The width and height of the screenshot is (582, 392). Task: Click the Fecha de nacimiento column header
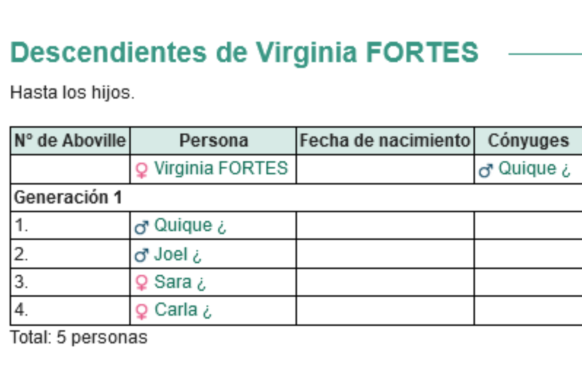click(385, 141)
